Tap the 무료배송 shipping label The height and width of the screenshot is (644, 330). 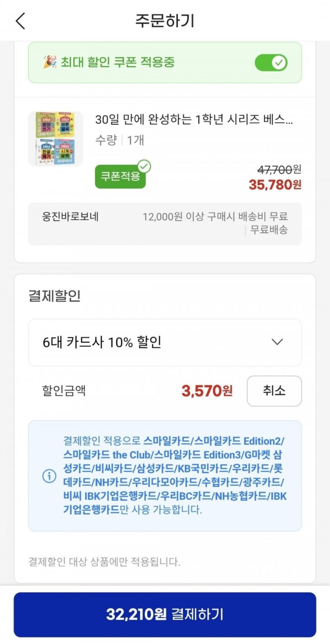269,230
